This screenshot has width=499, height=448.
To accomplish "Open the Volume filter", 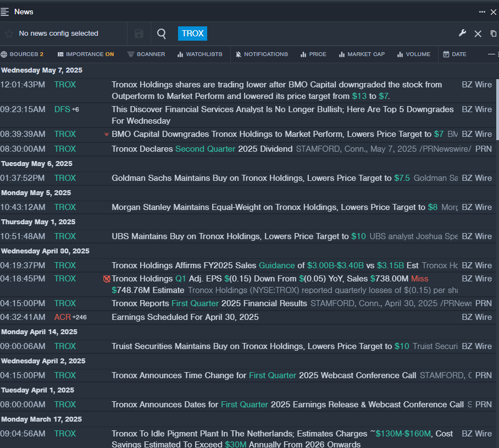I will (x=414, y=54).
